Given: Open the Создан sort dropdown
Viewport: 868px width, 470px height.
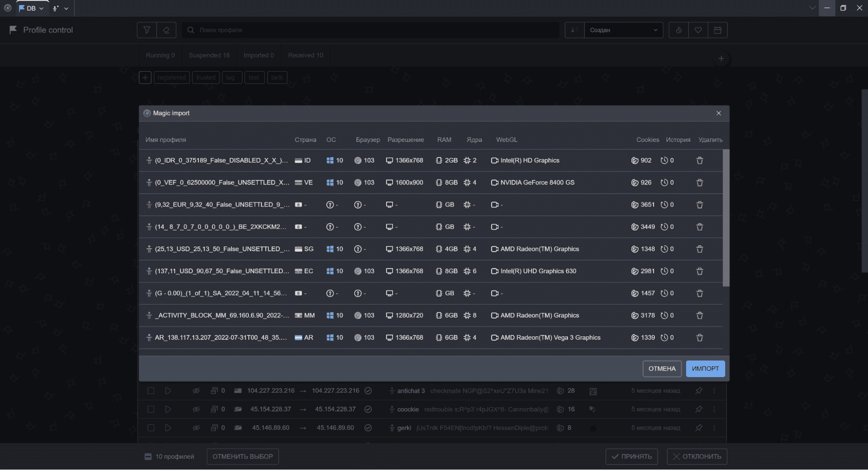Looking at the screenshot, I should [624, 30].
